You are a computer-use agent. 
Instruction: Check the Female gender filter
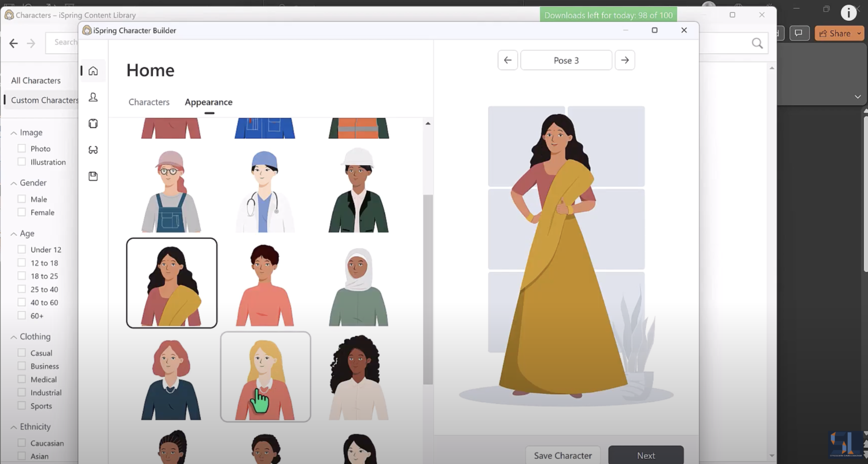(22, 212)
